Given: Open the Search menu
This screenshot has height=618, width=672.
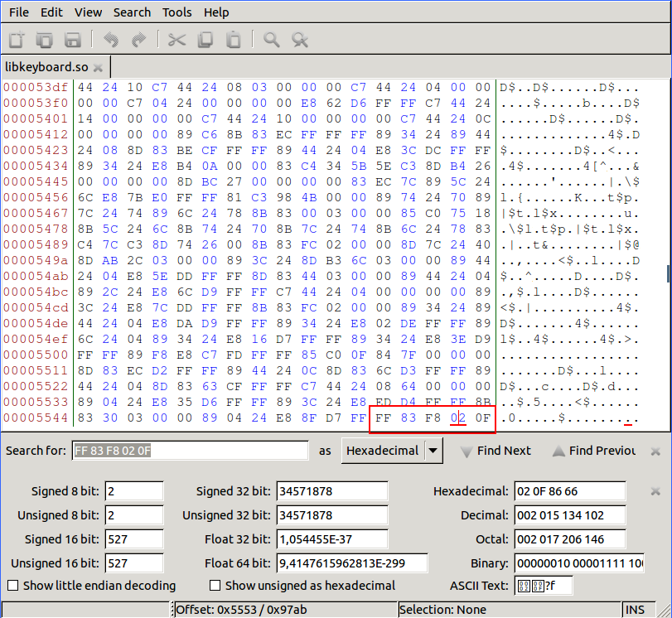Looking at the screenshot, I should point(132,12).
